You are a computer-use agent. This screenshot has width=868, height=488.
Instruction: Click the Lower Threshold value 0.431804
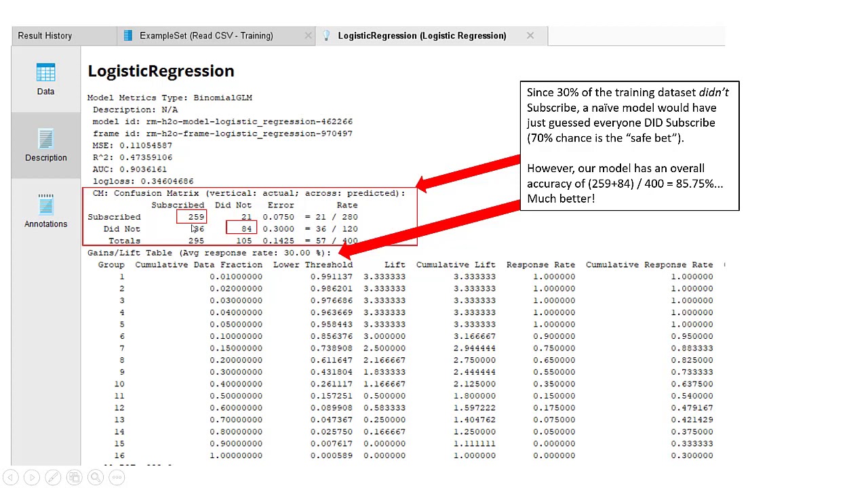pos(332,372)
